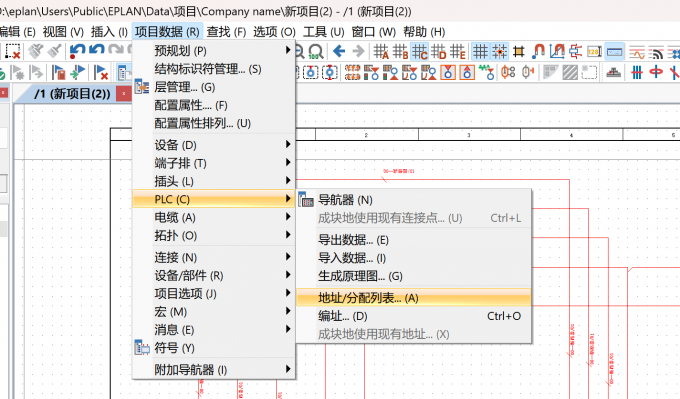Toggle snap to grid
This screenshot has width=680, height=399.
click(x=499, y=52)
